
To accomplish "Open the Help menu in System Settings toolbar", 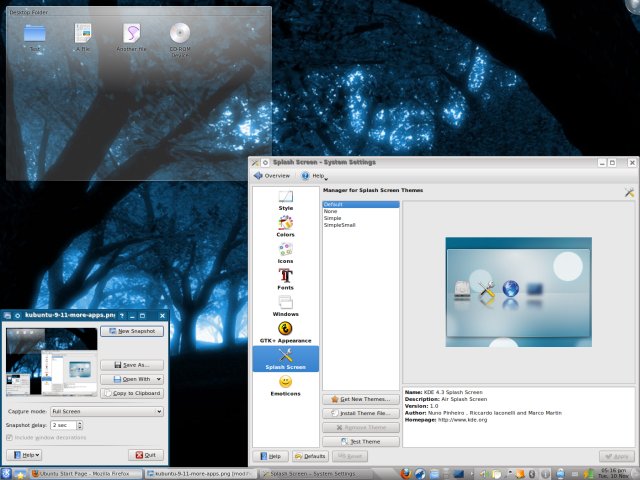I will pos(312,175).
